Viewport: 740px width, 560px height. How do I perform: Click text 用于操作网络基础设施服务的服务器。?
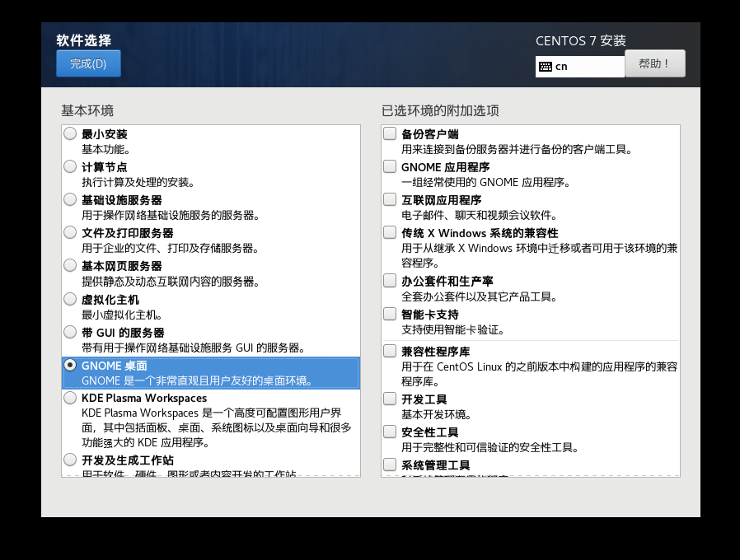click(x=171, y=216)
